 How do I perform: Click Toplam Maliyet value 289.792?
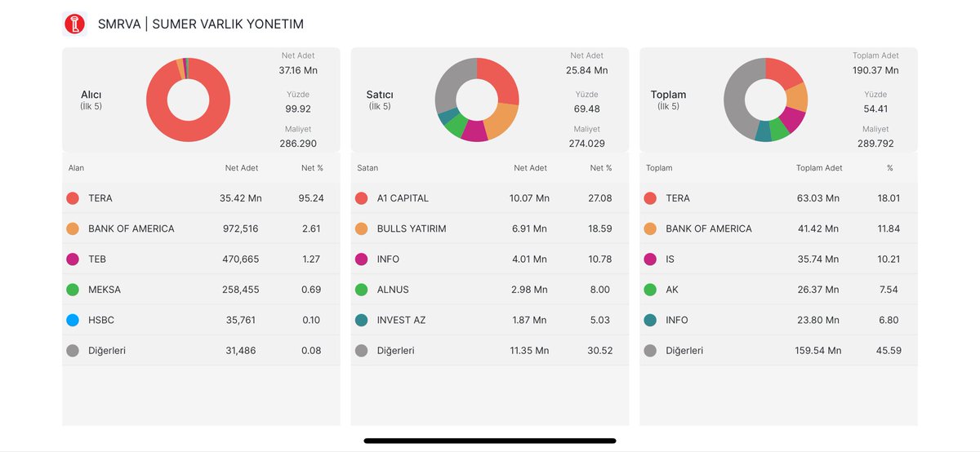(x=875, y=144)
